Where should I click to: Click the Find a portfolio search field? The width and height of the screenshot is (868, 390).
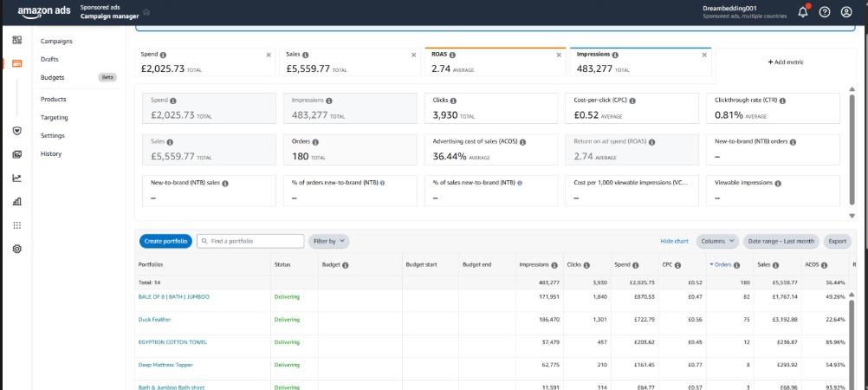coord(251,241)
